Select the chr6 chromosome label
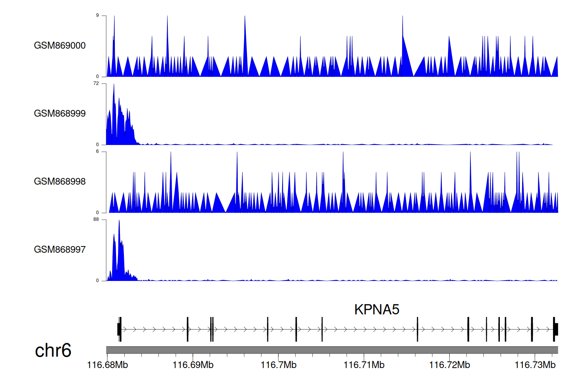Image resolution: width=588 pixels, height=384 pixels. coord(53,350)
